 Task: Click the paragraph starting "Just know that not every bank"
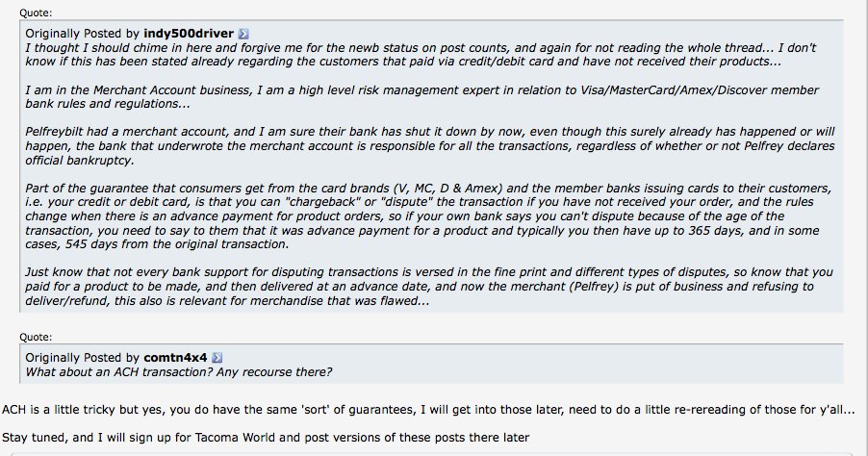point(429,287)
